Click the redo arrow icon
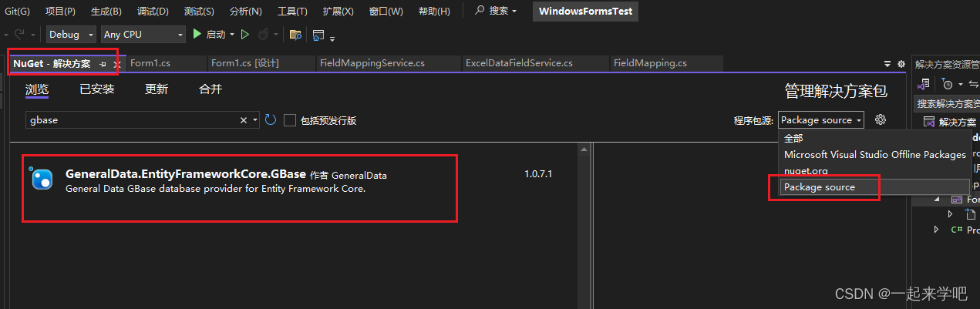 tap(20, 34)
